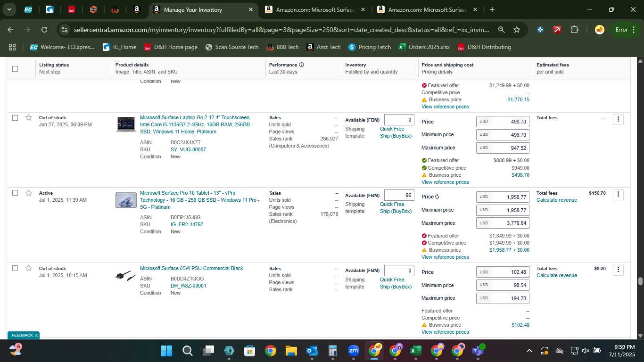This screenshot has height=362, width=644.
Task: Select checkbox for Surface 65W PSU row
Action: [15, 268]
